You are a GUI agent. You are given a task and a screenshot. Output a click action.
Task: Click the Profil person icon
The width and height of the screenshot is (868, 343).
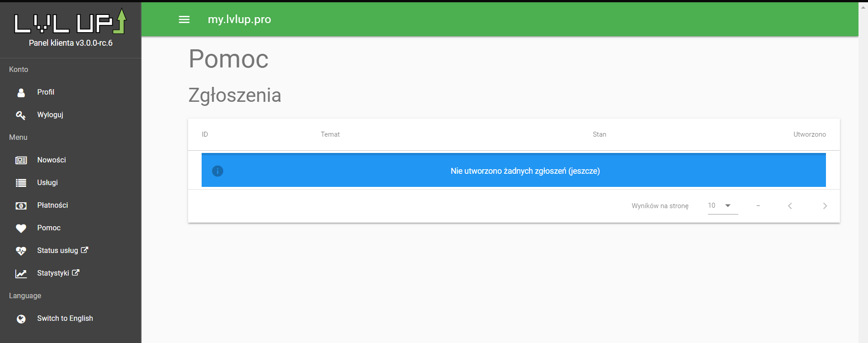pos(21,92)
